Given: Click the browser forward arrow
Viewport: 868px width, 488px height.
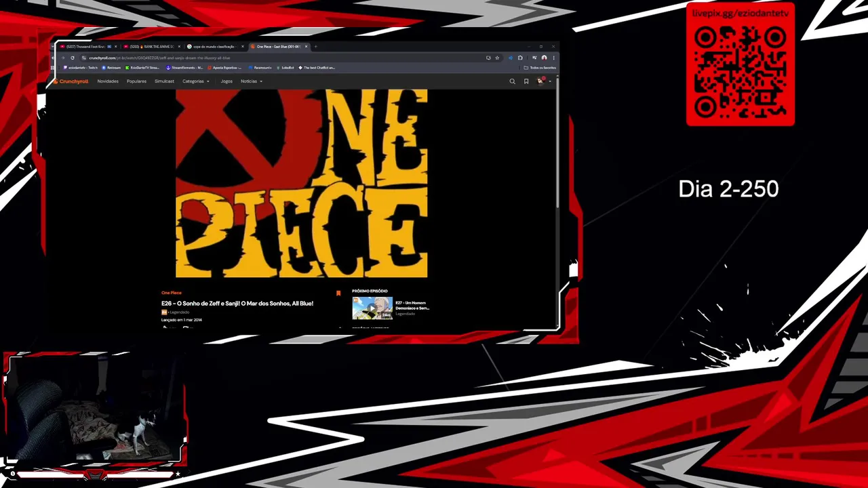Looking at the screenshot, I should (63, 58).
